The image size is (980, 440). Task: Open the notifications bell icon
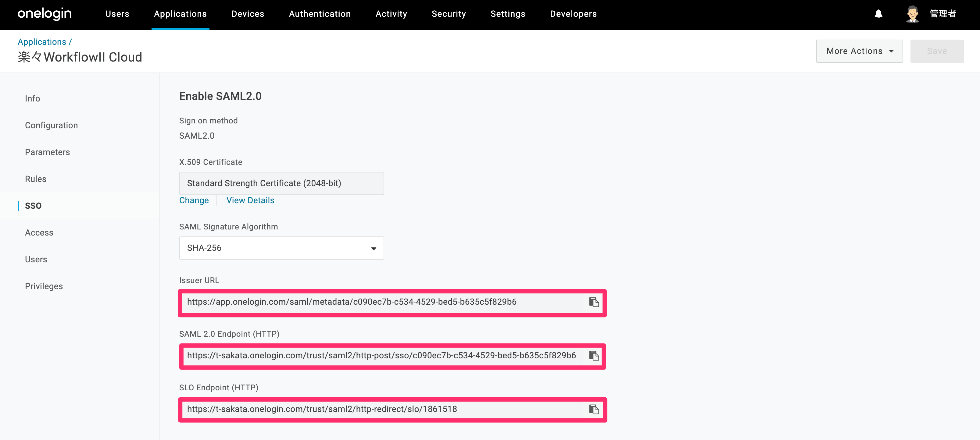tap(878, 14)
